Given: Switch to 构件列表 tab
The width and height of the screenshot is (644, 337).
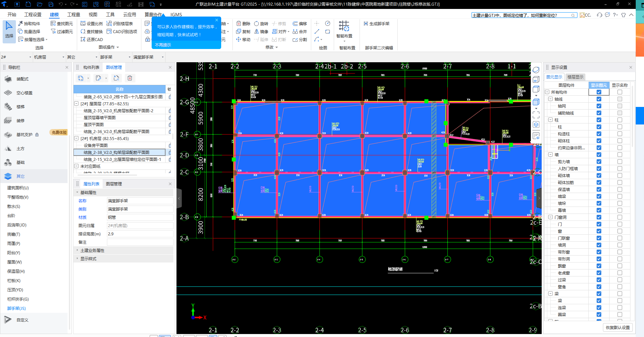Looking at the screenshot, I should (91, 67).
